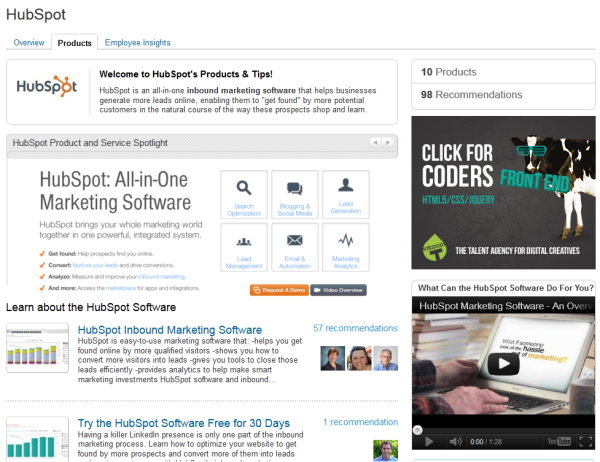Toggle video fullscreen icon

point(585,442)
